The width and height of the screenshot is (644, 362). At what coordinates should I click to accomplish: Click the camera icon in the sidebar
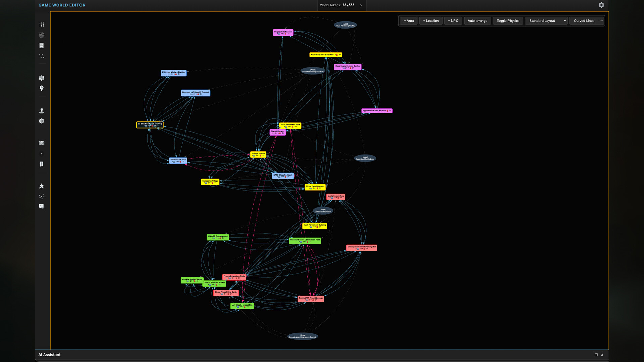click(41, 143)
